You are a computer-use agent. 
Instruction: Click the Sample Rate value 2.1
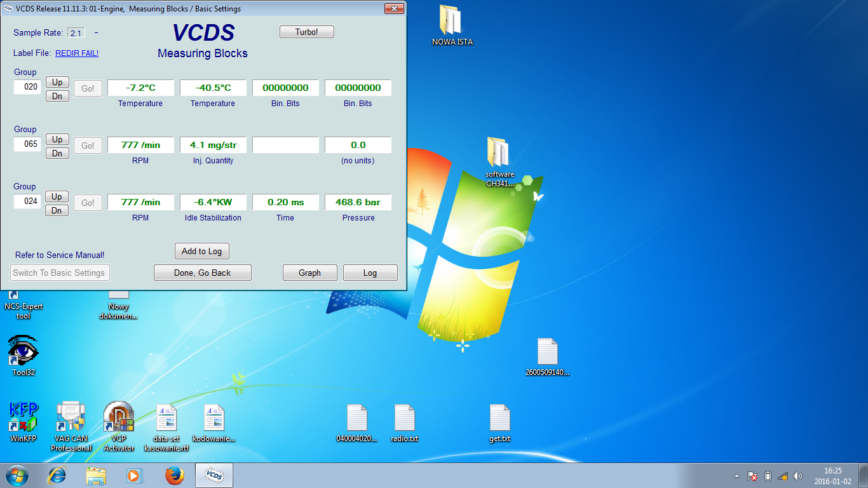coord(76,33)
